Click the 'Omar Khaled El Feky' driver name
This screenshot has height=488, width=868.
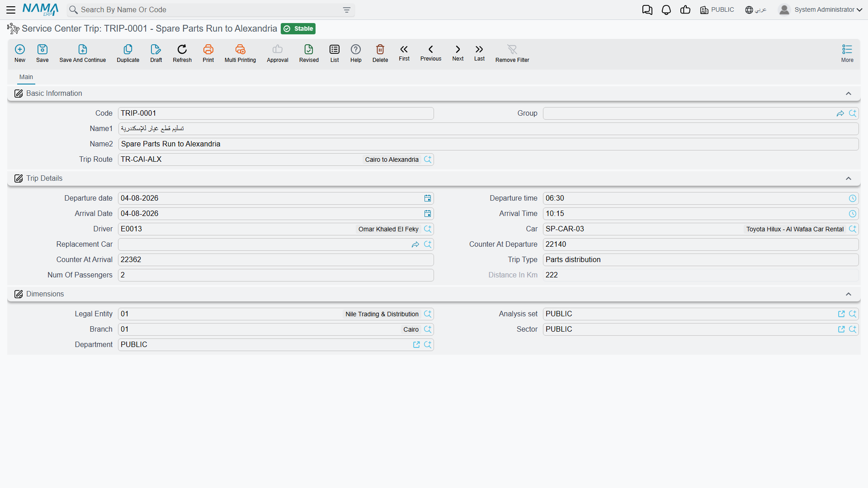[388, 229]
